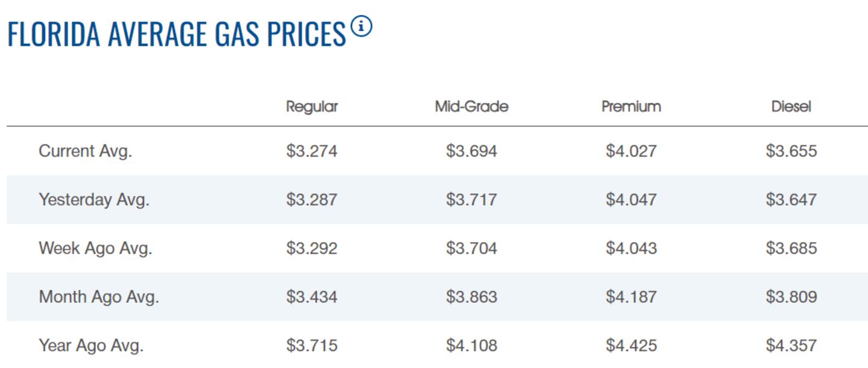The image size is (868, 368).
Task: Select the Premium column header
Action: coord(631,107)
